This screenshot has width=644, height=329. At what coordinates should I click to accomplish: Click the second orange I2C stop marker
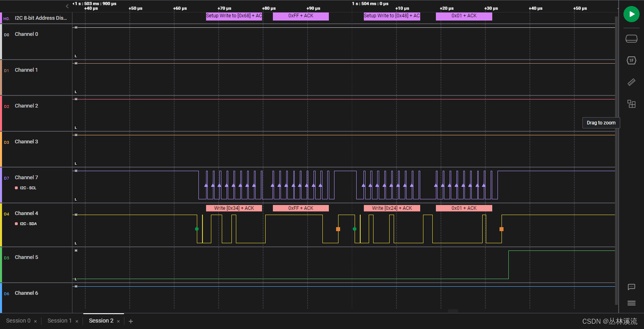502,229
